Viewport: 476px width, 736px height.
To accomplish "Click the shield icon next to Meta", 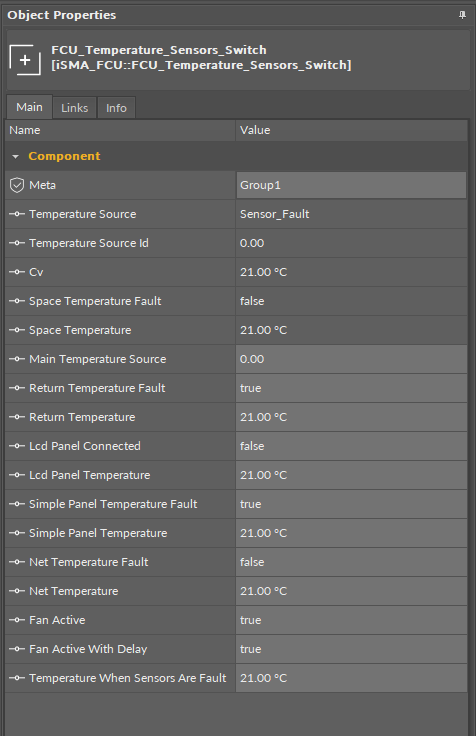I will pyautogui.click(x=17, y=185).
